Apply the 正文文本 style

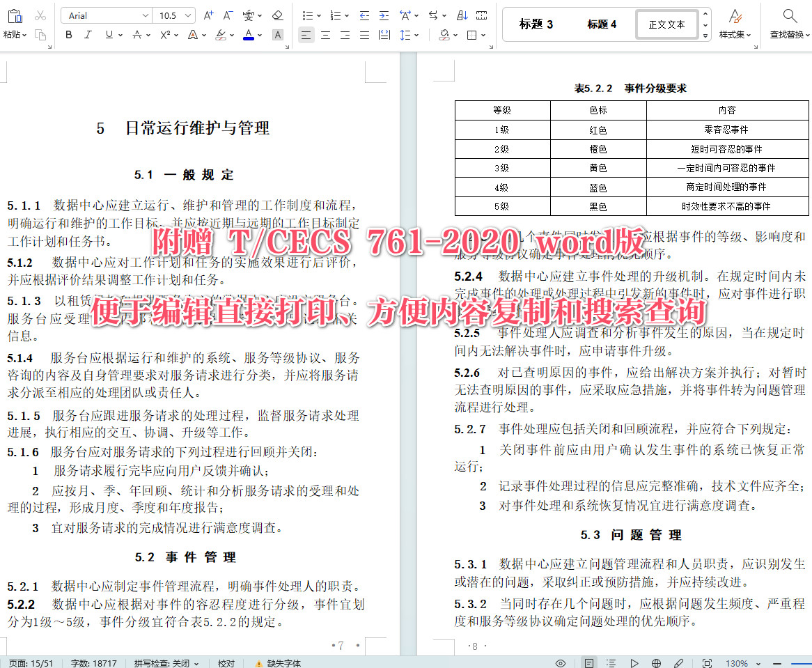(x=666, y=24)
